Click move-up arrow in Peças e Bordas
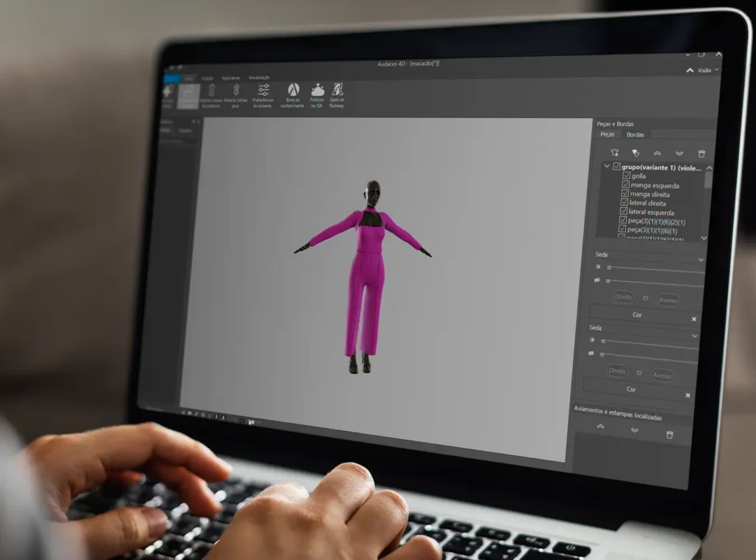756x560 pixels. point(657,153)
